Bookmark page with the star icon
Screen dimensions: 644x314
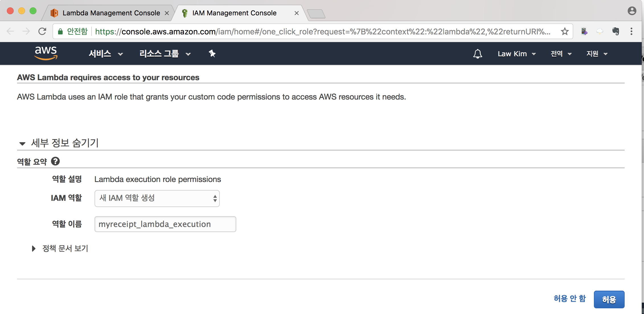[x=565, y=31]
